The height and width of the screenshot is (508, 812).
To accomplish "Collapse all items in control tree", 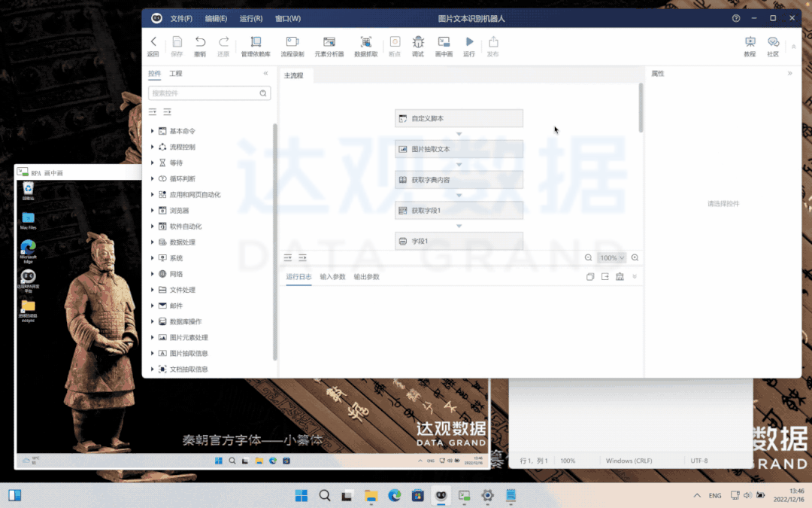I will click(x=167, y=112).
